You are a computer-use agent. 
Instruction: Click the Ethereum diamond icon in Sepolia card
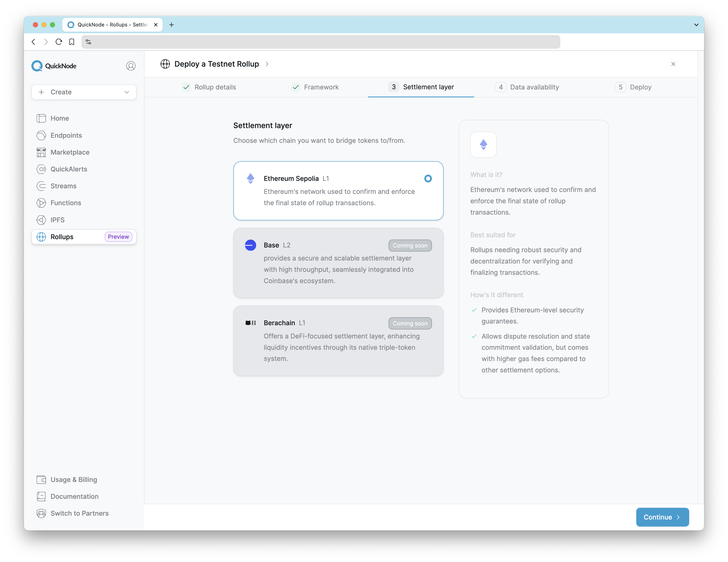pyautogui.click(x=250, y=179)
